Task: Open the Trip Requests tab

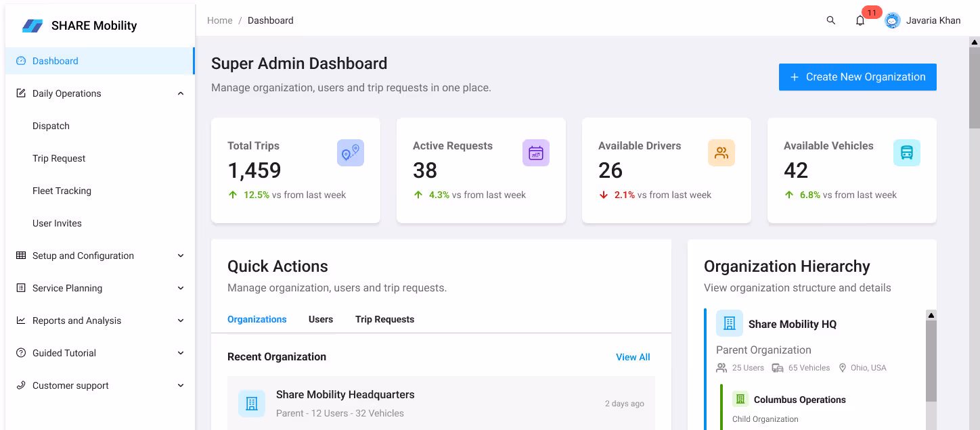Action: click(384, 319)
